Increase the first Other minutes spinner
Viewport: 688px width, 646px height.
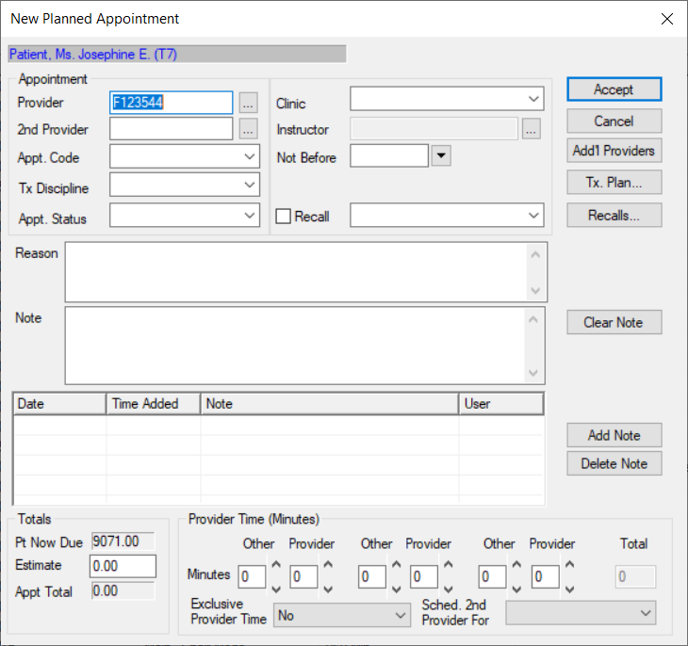tap(276, 566)
